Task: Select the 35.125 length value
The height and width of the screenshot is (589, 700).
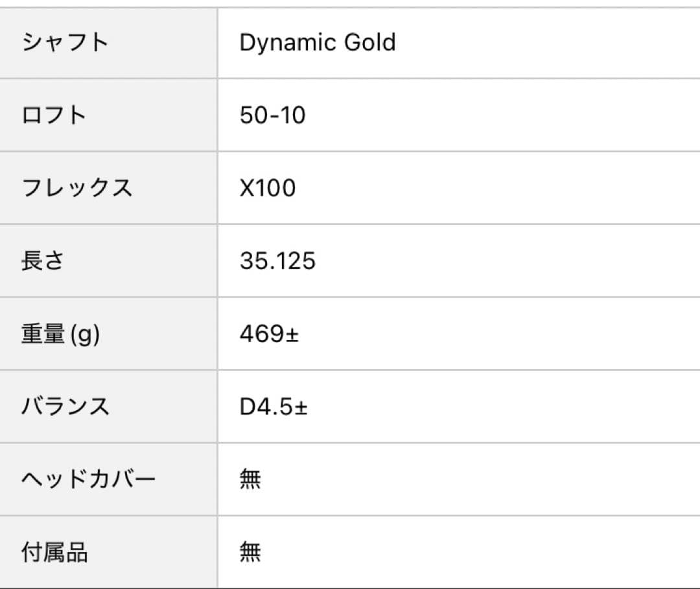Action: coord(277,261)
